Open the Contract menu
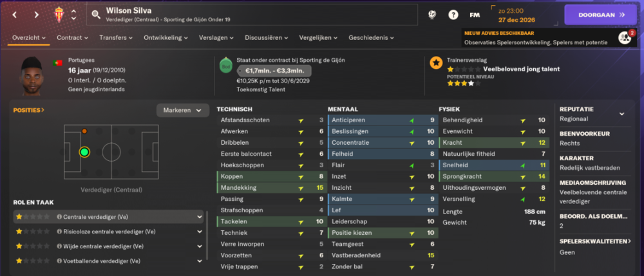Viewport: 644px width, 276px height. pyautogui.click(x=72, y=37)
